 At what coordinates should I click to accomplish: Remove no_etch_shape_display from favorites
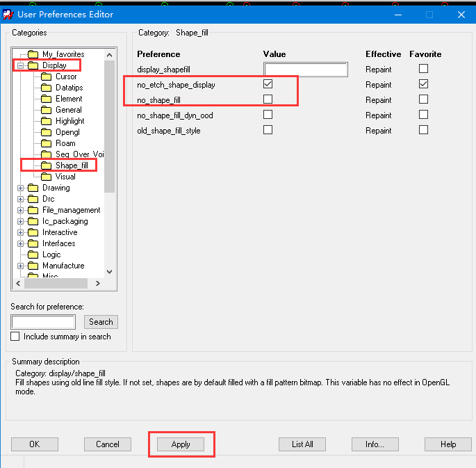pyautogui.click(x=423, y=84)
